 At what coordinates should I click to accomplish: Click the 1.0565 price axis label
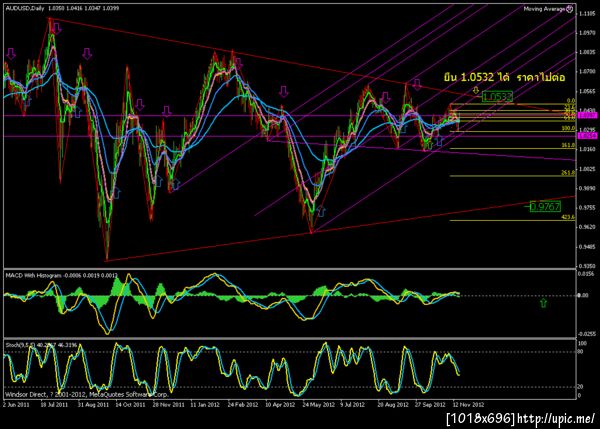point(587,91)
